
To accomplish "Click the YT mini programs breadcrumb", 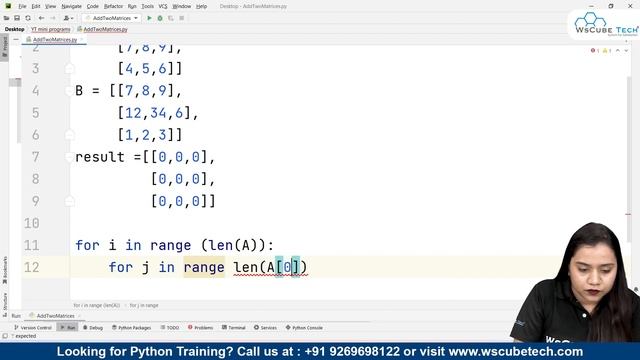I will coord(51,29).
